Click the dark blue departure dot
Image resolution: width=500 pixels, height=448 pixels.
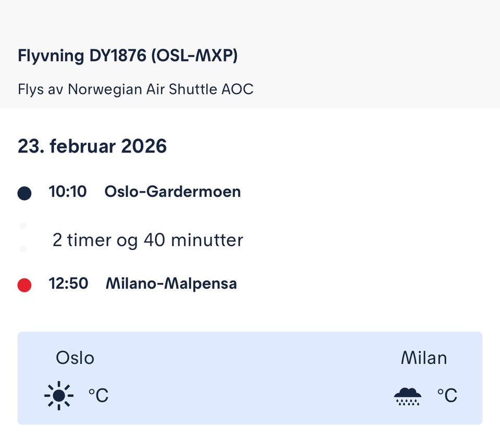(24, 193)
